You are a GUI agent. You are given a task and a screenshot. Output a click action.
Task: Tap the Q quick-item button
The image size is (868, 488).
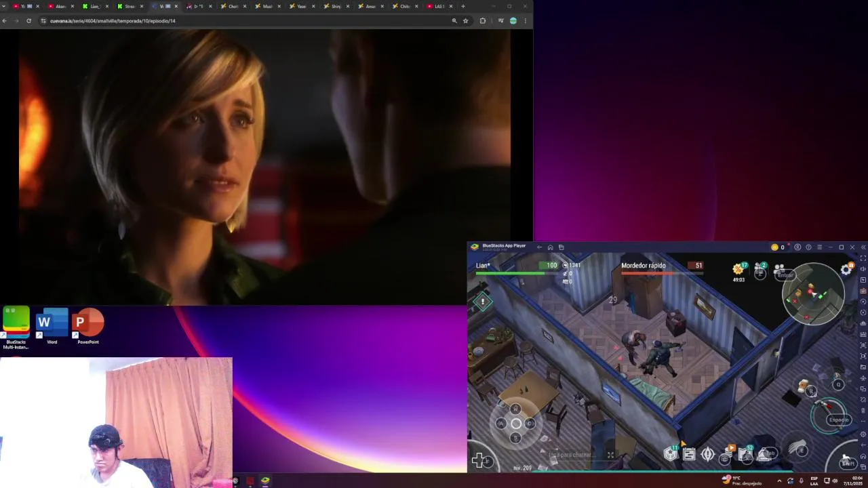click(x=837, y=384)
